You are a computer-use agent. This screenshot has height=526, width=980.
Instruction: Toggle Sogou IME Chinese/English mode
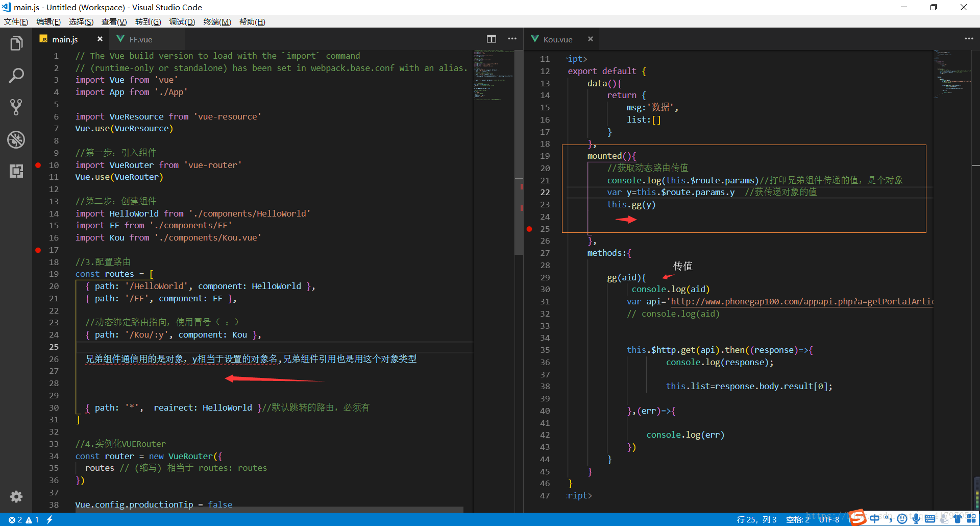(x=875, y=519)
